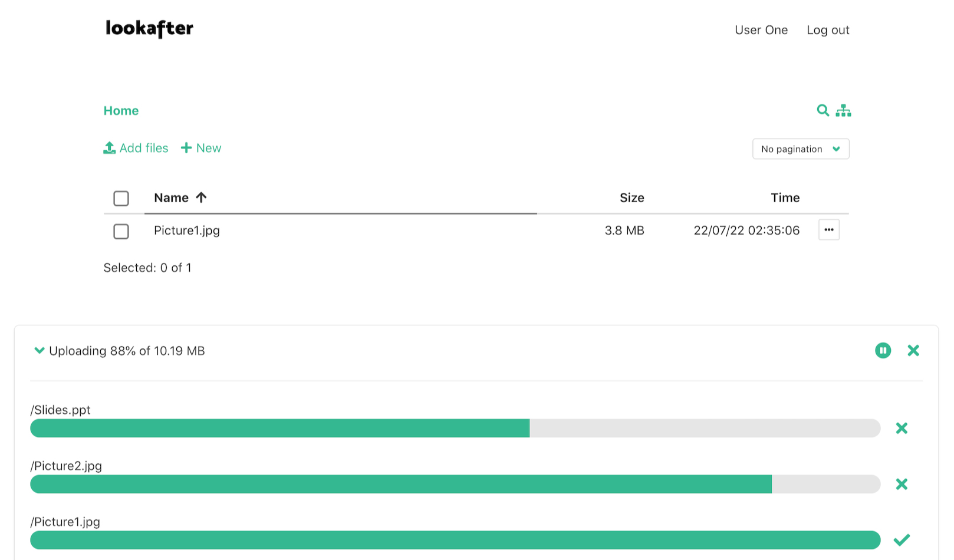Cancel the Slides.ppt upload

pos(902,429)
